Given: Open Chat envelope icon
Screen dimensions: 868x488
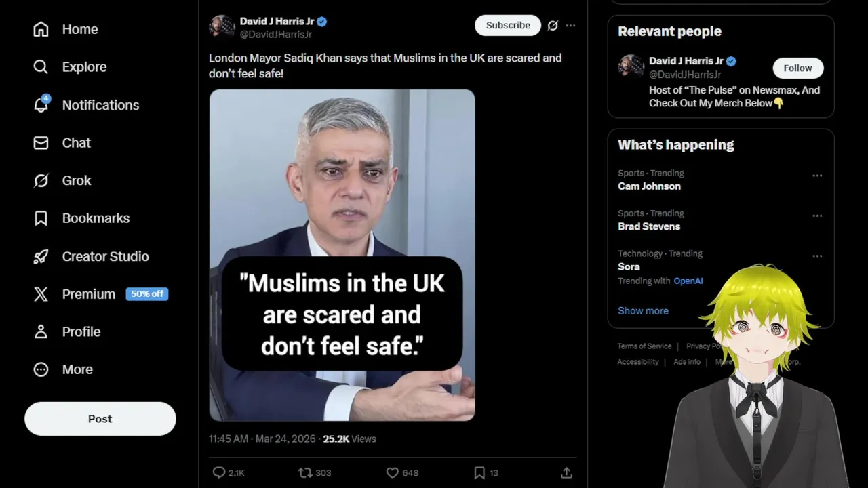Looking at the screenshot, I should [41, 143].
